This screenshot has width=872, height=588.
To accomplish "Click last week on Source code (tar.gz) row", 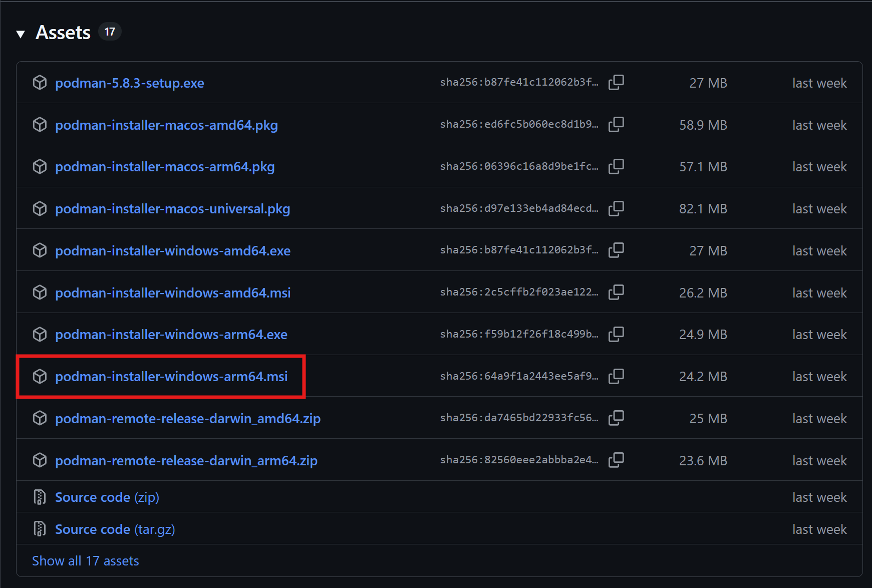I will pos(819,529).
